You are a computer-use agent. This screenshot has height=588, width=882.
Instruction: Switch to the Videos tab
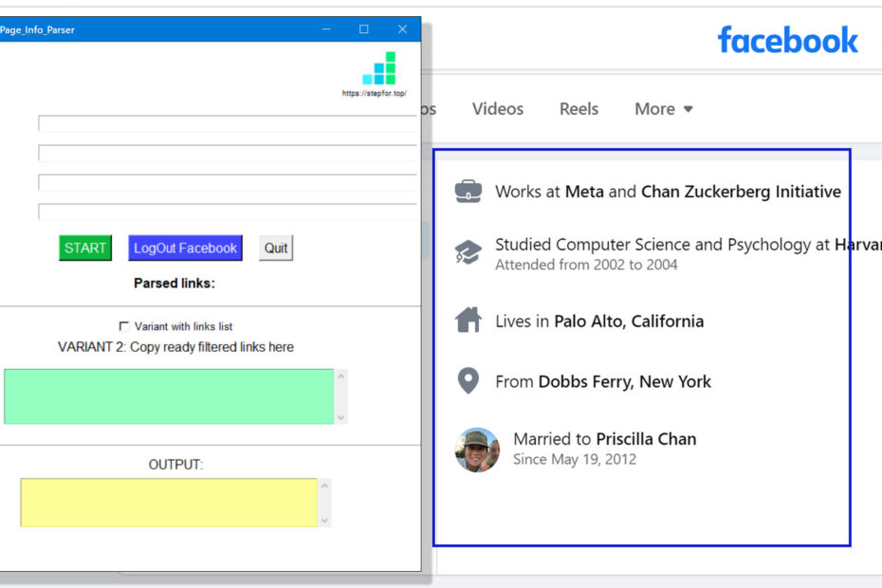498,109
